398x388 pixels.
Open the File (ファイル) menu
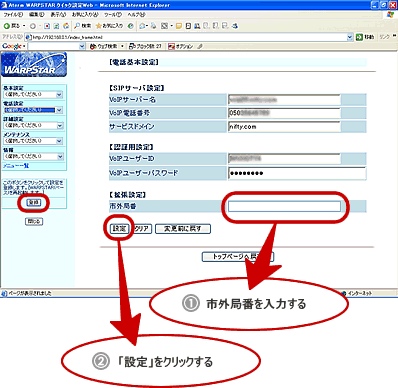13,15
